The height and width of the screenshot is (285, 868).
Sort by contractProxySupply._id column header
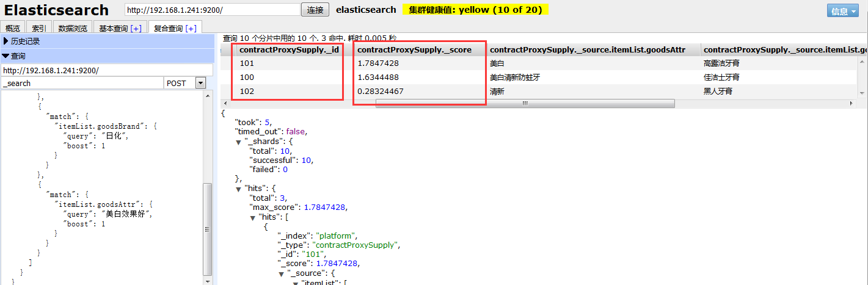click(x=289, y=49)
